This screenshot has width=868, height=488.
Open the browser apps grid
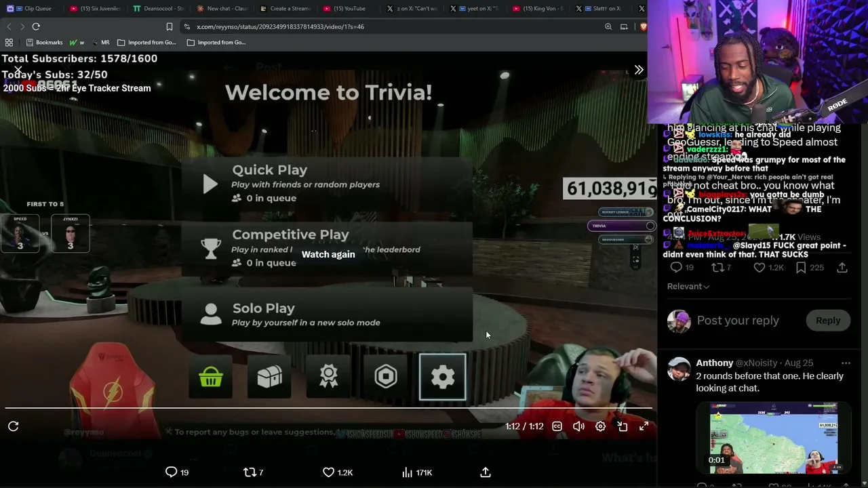(9, 42)
